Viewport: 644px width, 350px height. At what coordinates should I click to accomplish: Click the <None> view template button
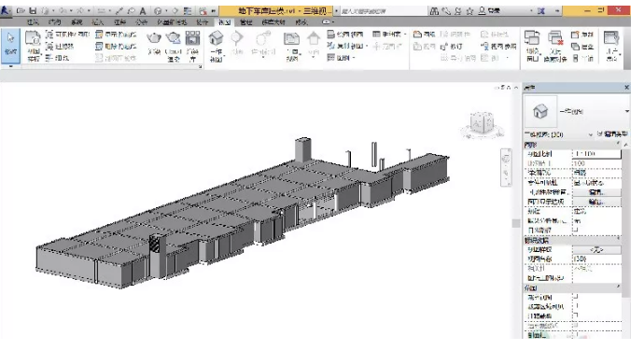pos(596,249)
